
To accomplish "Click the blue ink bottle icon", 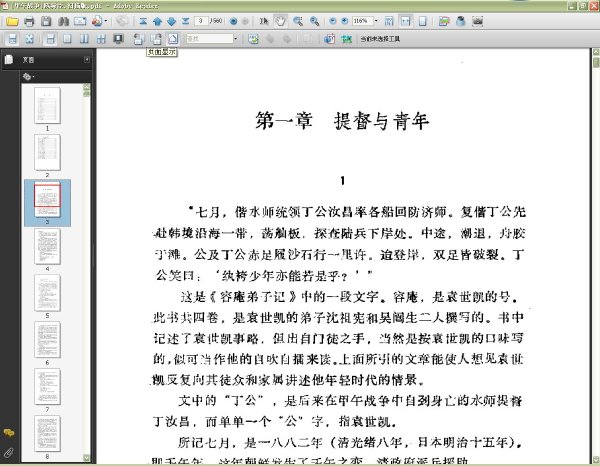I will pyautogui.click(x=461, y=21).
